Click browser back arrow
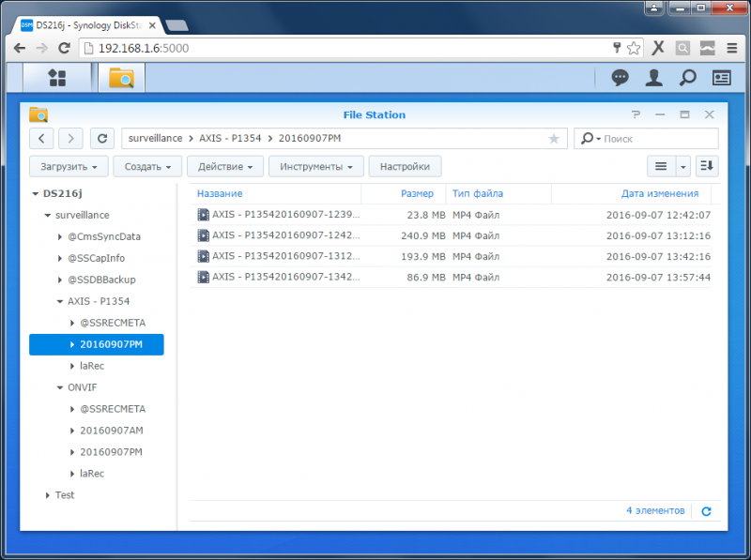The height and width of the screenshot is (560, 751). (20, 48)
